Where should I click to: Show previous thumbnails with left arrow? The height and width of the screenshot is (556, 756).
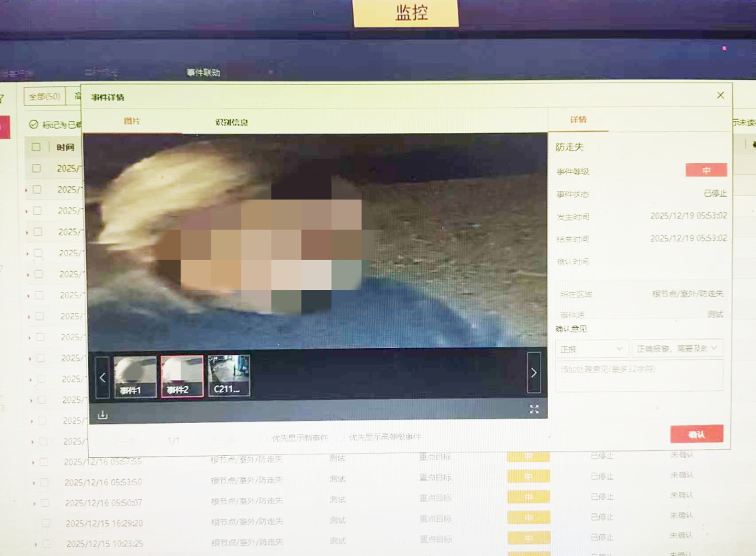(103, 377)
